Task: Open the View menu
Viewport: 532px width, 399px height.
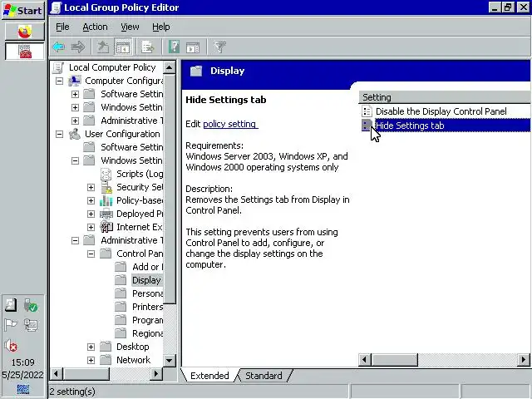Action: pos(130,27)
